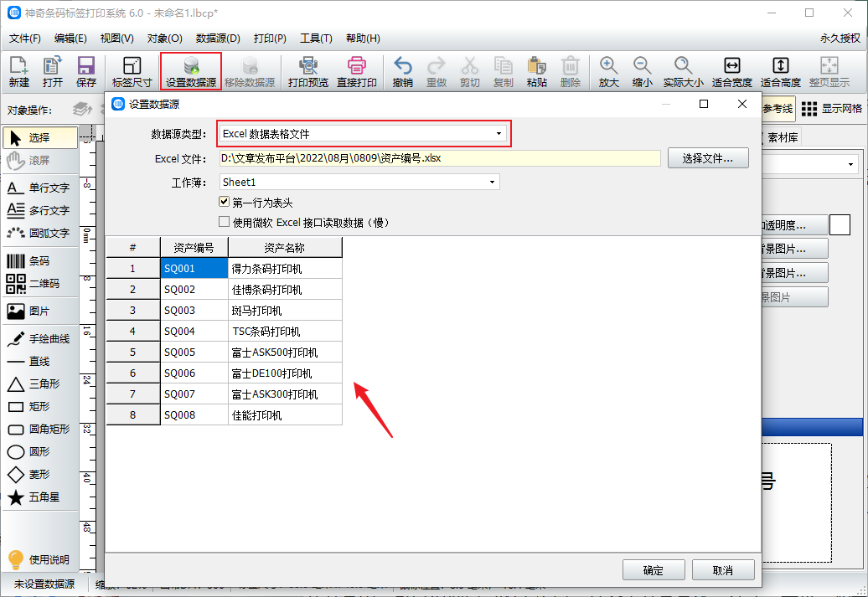Select cell 佳博条码打印机
The image size is (868, 597).
pos(285,290)
